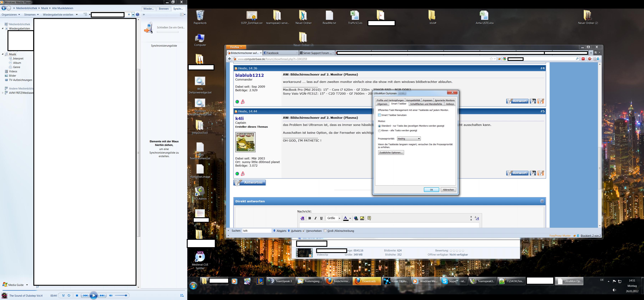
Task: Enable Smart Taskbar benutzen checkbox
Action: click(380, 115)
